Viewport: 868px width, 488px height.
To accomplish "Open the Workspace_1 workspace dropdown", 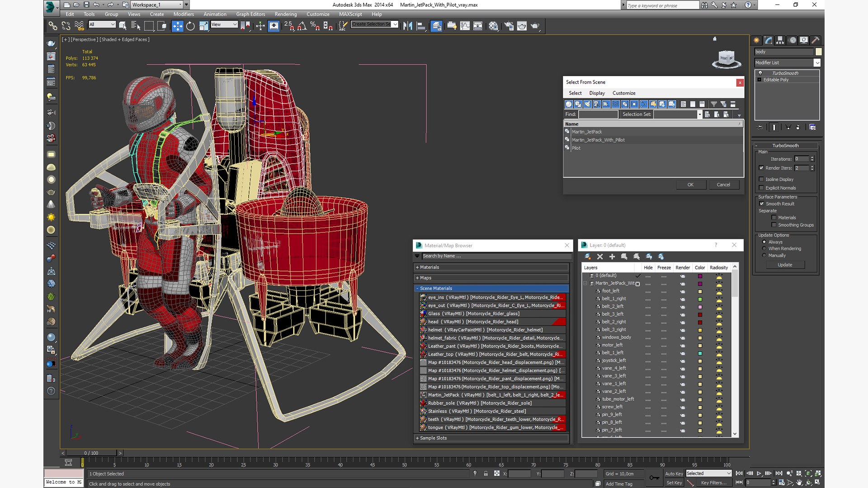I will pyautogui.click(x=157, y=5).
